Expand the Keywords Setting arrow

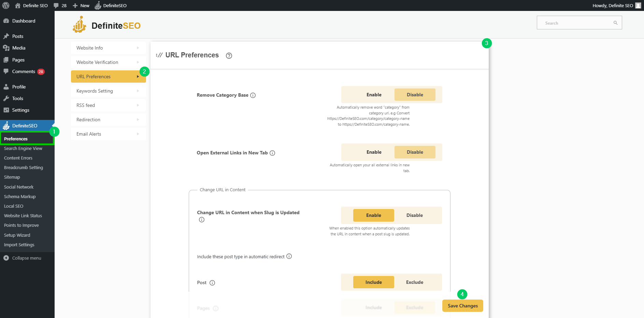[138, 91]
